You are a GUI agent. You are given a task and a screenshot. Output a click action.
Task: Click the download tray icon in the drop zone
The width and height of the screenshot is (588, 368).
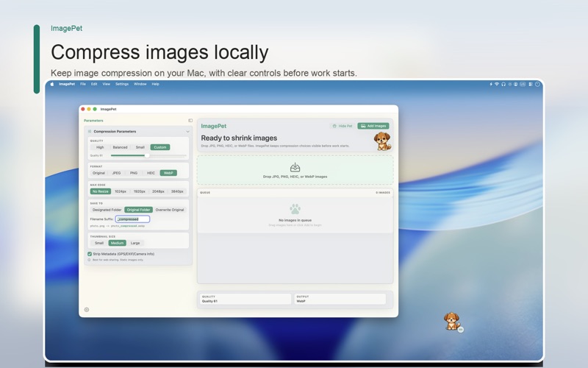point(295,167)
